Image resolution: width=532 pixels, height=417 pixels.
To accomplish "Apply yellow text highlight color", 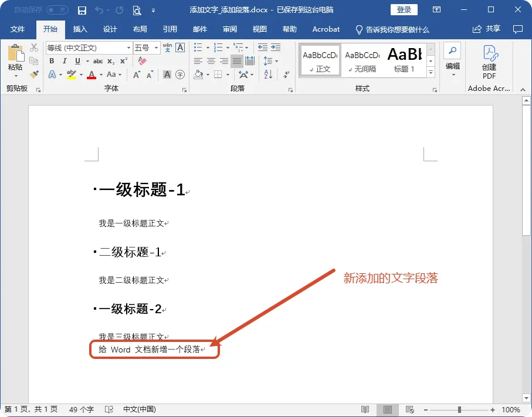I will [71, 74].
